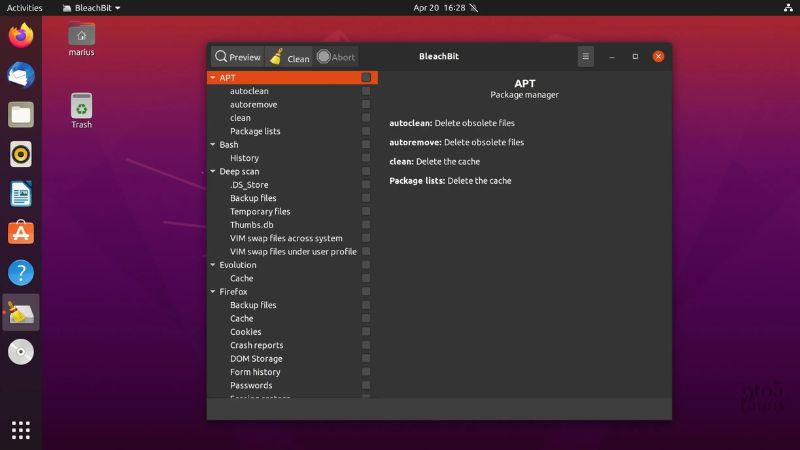Select the Firefox Cache row
The image size is (800, 450).
[x=292, y=318]
